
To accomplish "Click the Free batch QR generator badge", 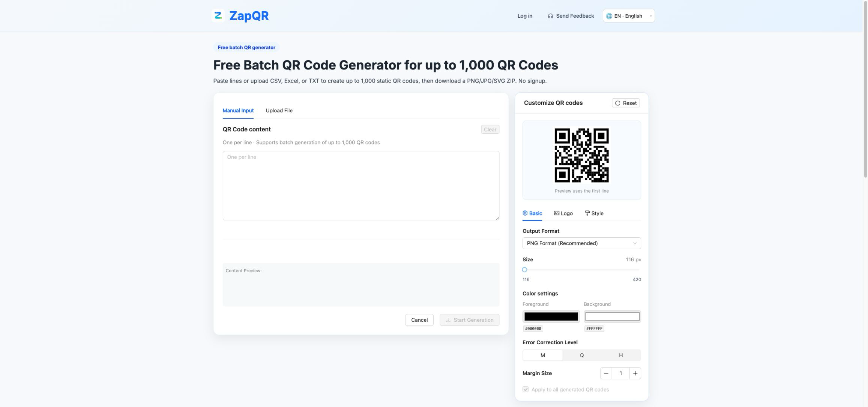I will click(x=246, y=48).
